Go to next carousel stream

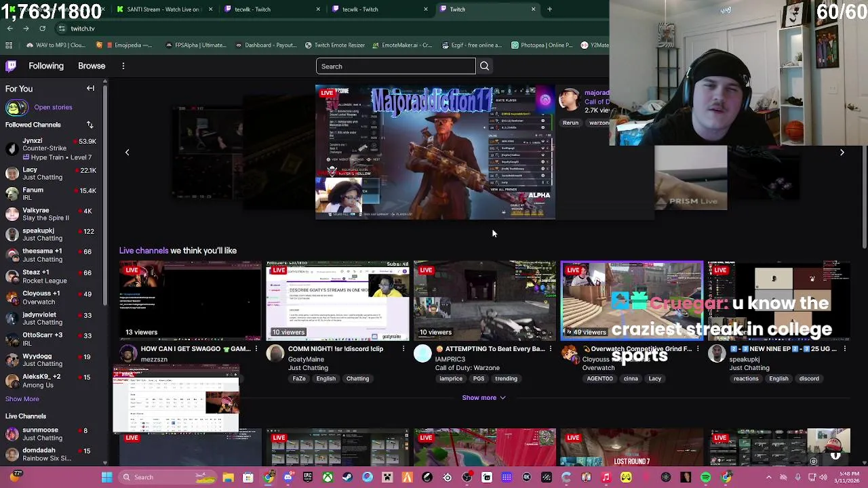[x=842, y=152]
